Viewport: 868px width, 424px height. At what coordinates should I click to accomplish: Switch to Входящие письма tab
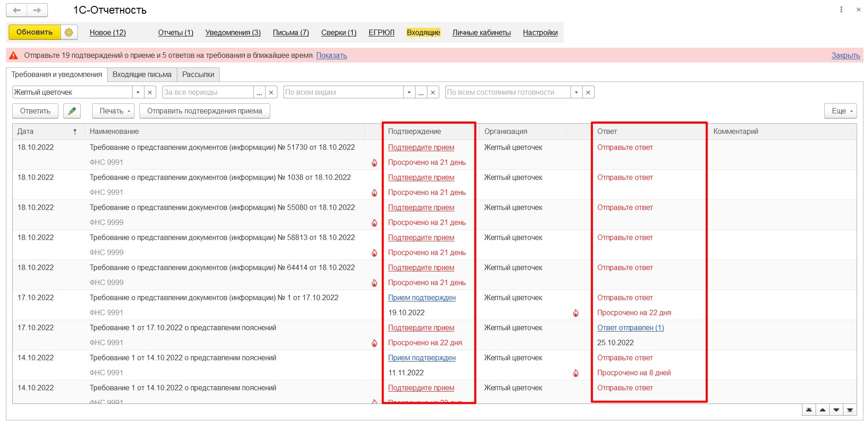(142, 74)
